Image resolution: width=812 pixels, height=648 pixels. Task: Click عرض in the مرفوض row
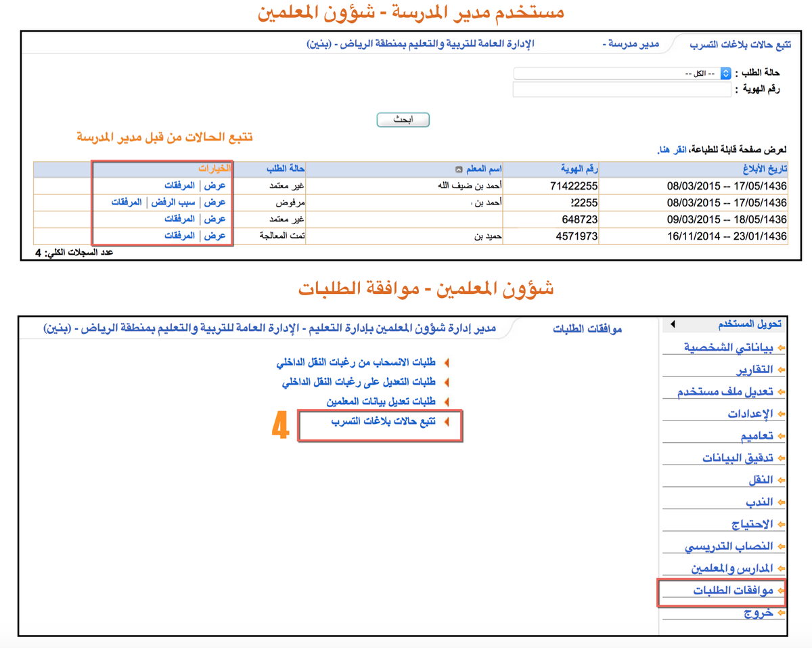[x=215, y=202]
